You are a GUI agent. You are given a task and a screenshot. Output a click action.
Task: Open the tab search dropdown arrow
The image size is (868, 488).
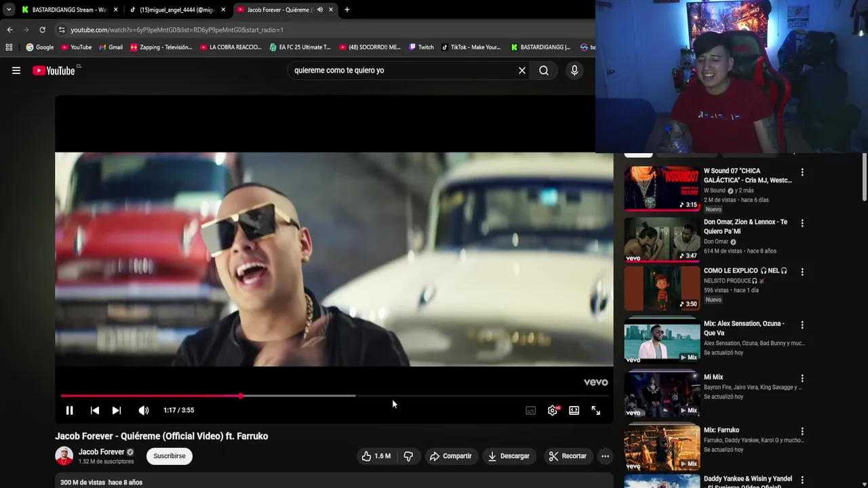[9, 9]
